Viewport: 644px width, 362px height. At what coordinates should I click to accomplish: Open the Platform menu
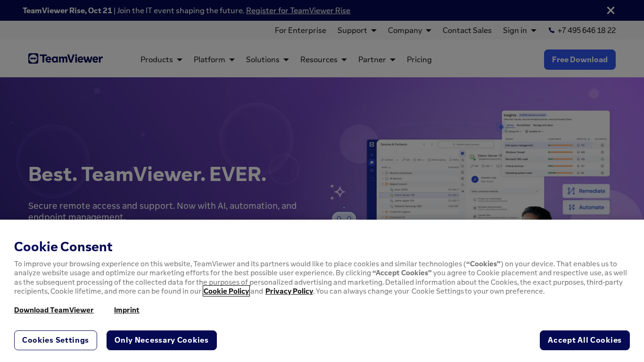(214, 59)
